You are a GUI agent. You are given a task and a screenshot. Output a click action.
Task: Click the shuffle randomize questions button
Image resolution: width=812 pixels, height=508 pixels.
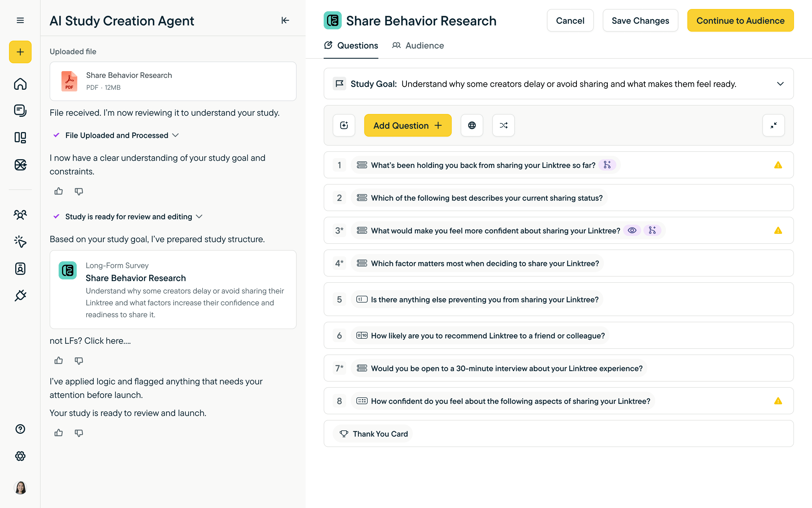tap(503, 125)
